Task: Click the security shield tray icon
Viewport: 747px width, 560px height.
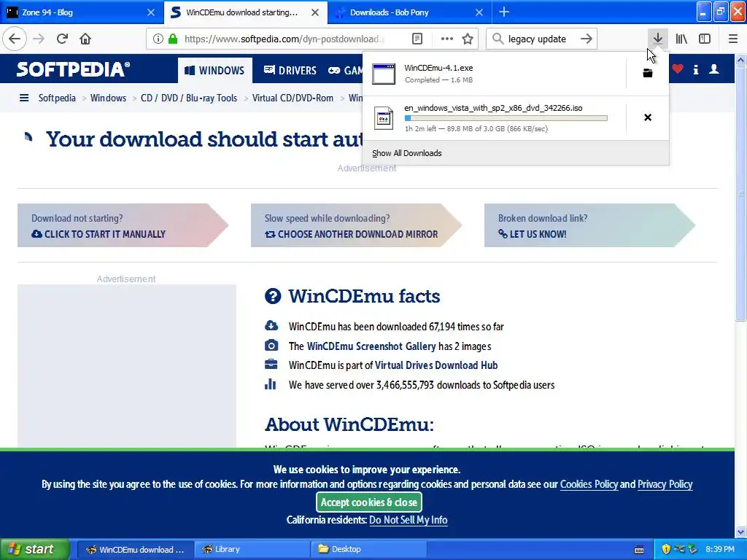Action: (x=666, y=549)
